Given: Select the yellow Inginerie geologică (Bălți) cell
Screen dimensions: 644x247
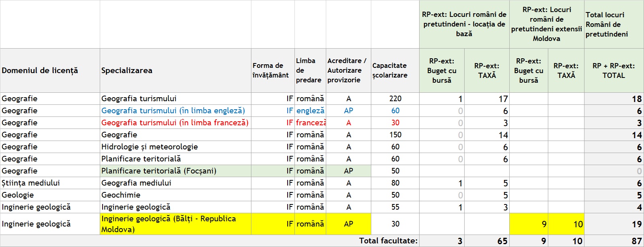Looking at the screenshot, I should (x=175, y=224).
